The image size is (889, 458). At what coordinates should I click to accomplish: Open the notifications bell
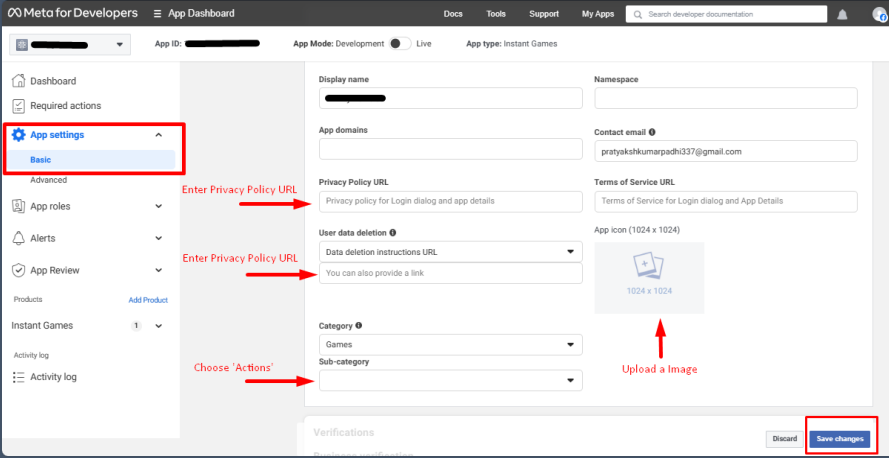[843, 14]
